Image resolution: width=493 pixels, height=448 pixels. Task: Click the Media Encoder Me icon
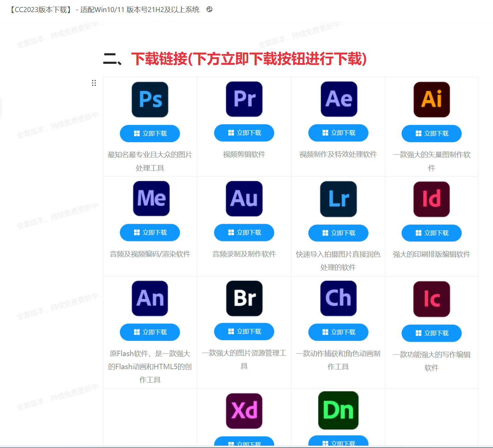tap(151, 198)
